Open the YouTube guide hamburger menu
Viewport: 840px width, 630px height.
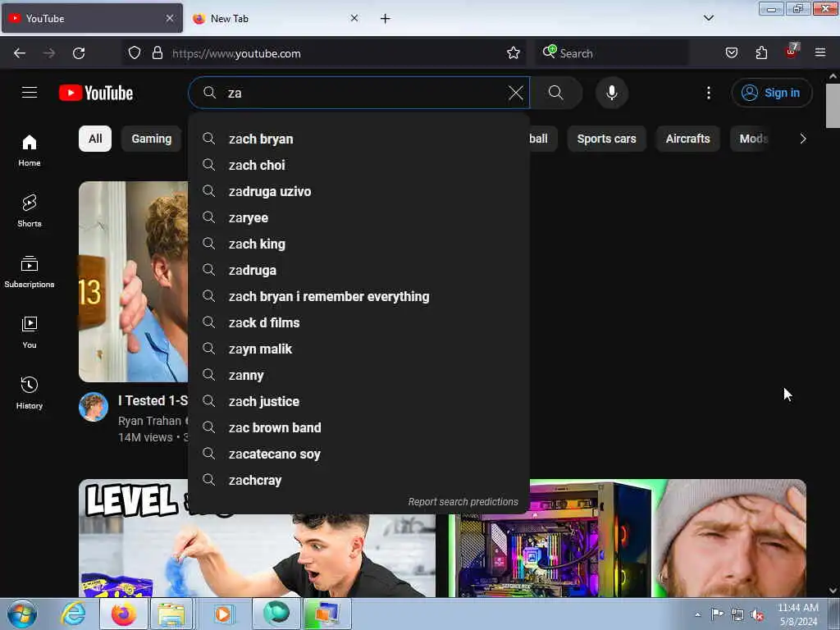click(30, 93)
